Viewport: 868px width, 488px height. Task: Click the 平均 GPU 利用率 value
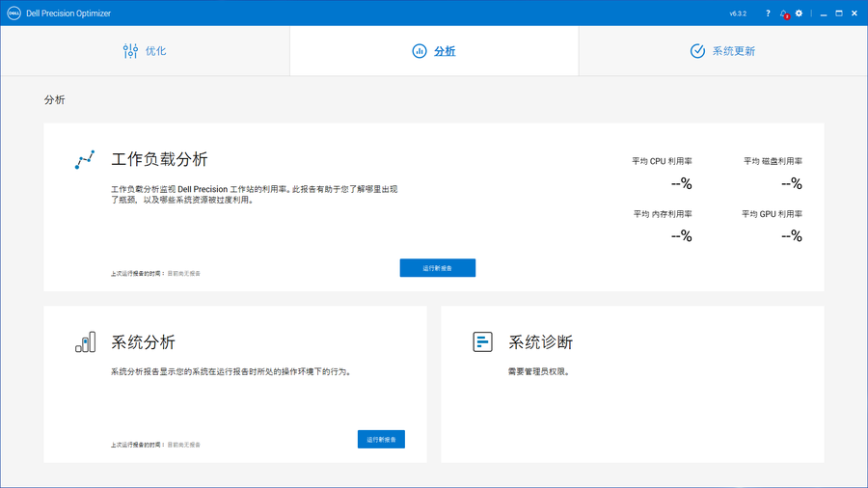[791, 235]
